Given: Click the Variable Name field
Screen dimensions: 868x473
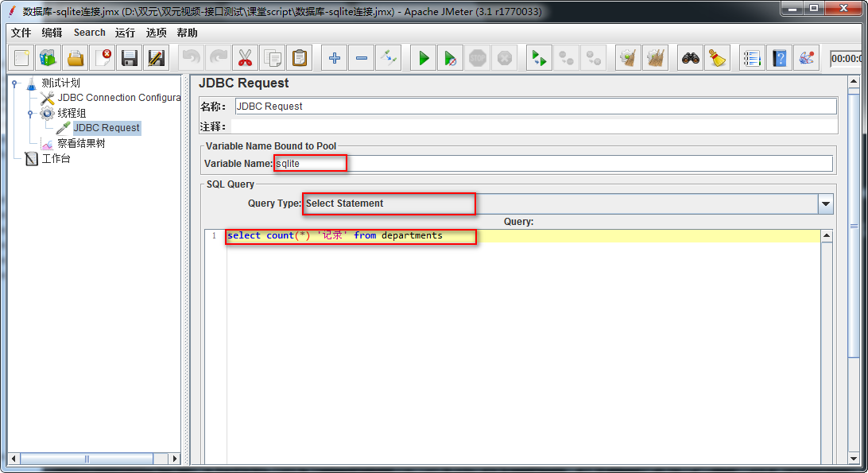Looking at the screenshot, I should click(553, 164).
